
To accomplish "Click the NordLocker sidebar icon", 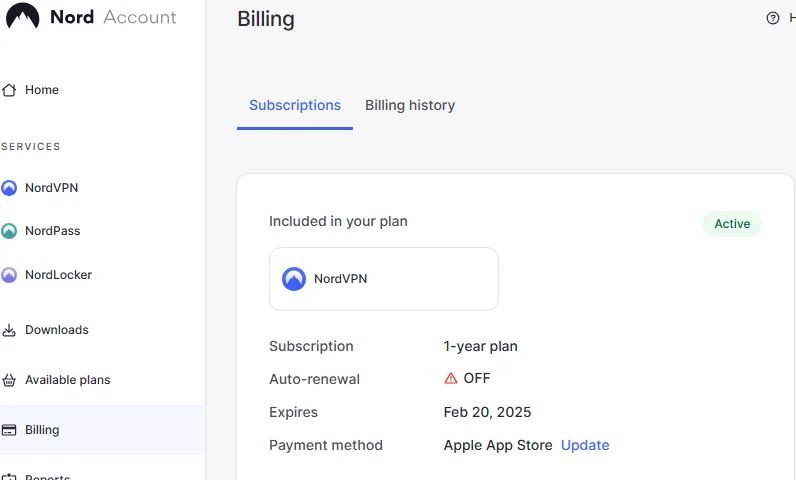I will point(9,275).
